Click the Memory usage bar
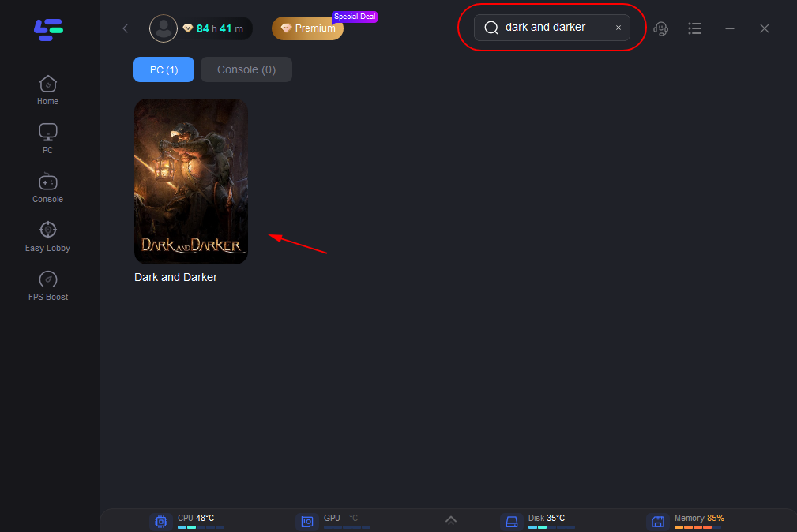The height and width of the screenshot is (532, 797). point(698,527)
